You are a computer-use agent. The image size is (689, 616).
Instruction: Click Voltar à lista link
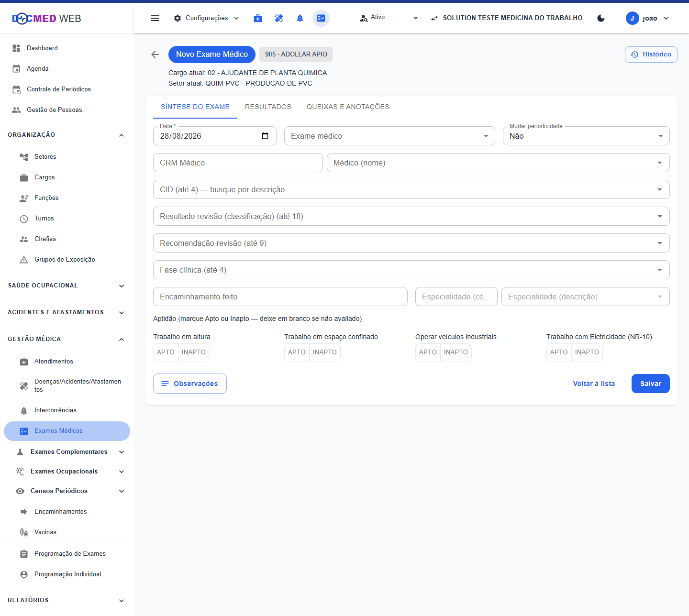tap(594, 384)
